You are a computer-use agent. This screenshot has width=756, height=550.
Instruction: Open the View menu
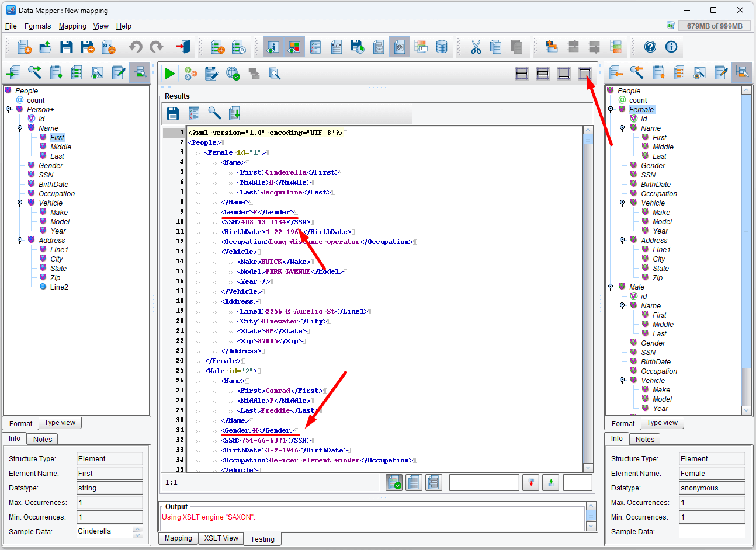click(x=101, y=26)
